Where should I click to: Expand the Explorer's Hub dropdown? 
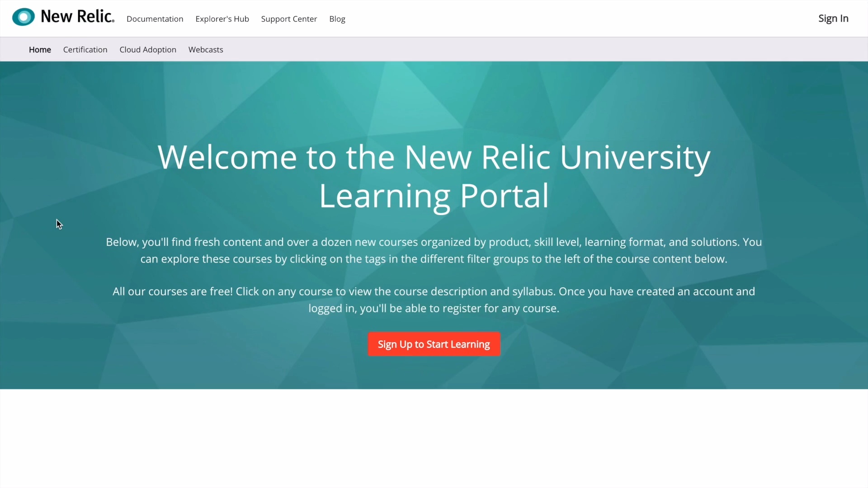(222, 19)
